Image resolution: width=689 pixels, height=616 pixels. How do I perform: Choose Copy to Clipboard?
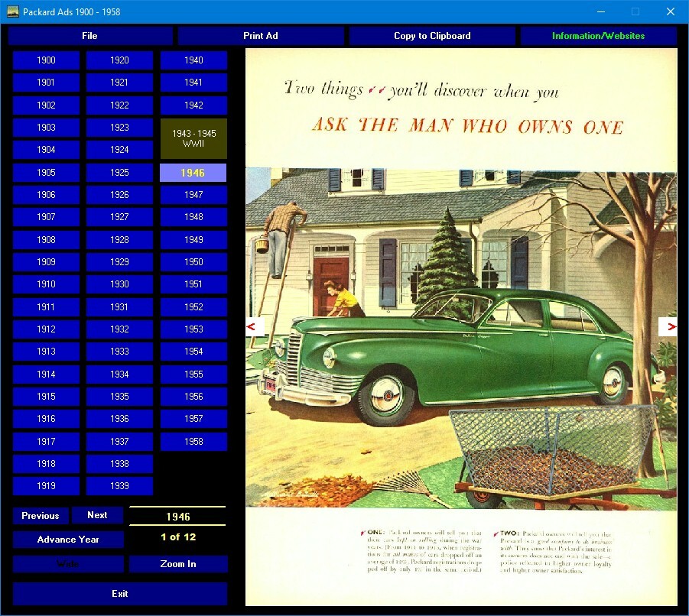(x=432, y=36)
